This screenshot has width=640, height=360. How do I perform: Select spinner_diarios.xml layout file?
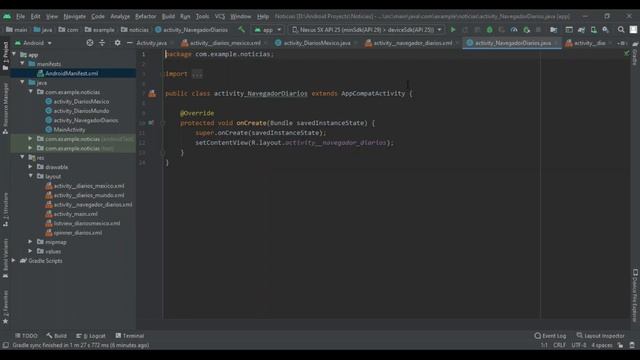click(x=78, y=233)
